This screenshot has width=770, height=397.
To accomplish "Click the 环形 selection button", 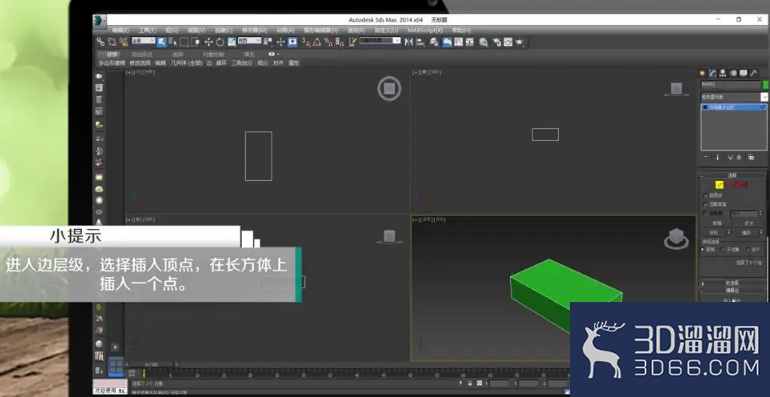I will click(714, 232).
